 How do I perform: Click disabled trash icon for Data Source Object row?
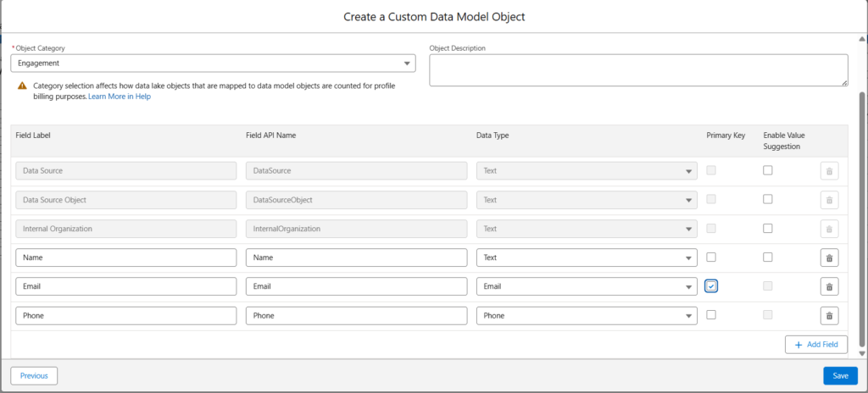(829, 200)
